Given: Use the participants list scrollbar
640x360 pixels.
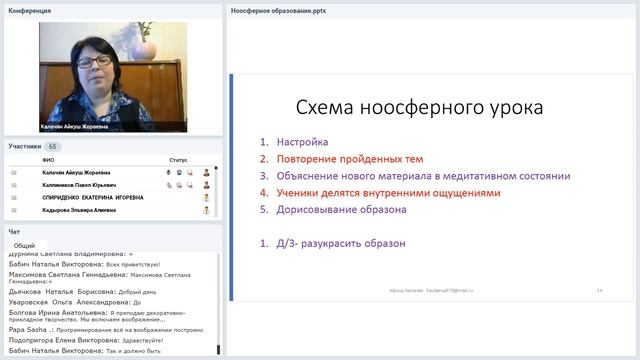Looking at the screenshot, I should point(216,191).
